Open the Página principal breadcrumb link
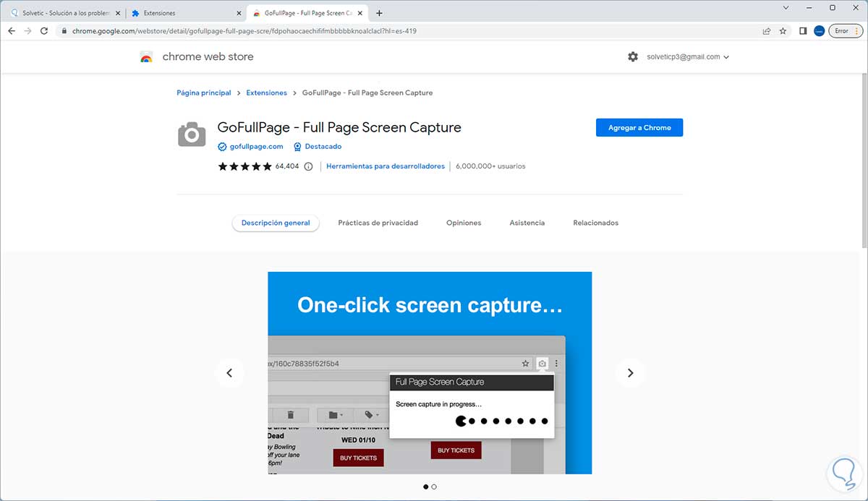 (x=204, y=93)
